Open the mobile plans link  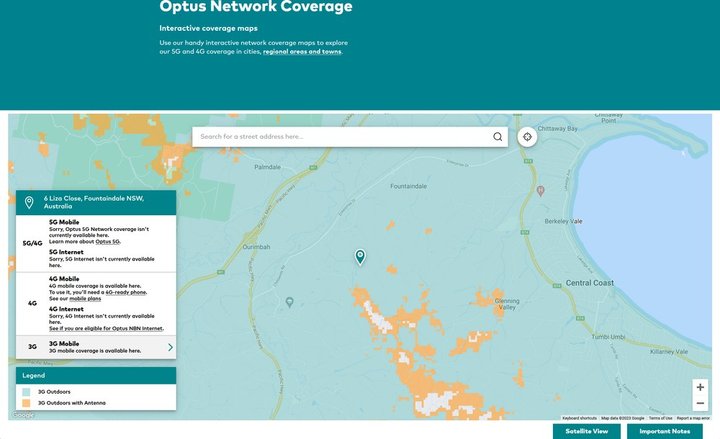(x=85, y=298)
